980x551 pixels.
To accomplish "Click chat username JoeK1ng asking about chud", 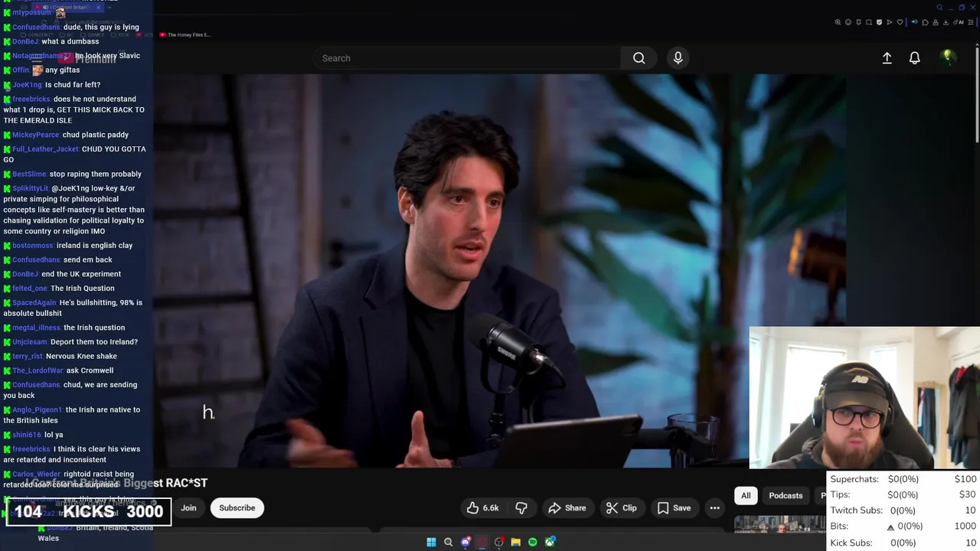I will click(27, 85).
